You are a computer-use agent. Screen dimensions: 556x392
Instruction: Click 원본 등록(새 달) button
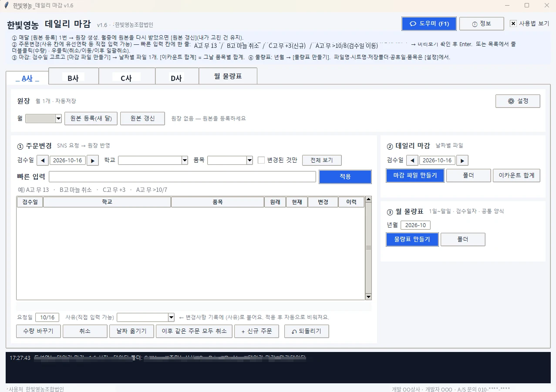point(91,118)
